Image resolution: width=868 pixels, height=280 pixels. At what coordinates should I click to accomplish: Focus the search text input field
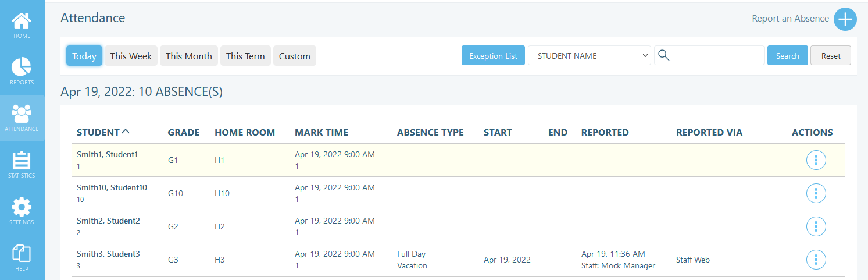(716, 56)
